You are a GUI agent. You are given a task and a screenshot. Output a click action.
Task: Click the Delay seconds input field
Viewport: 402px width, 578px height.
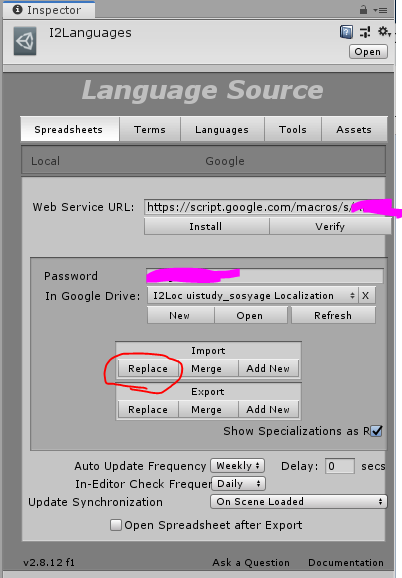pos(340,466)
